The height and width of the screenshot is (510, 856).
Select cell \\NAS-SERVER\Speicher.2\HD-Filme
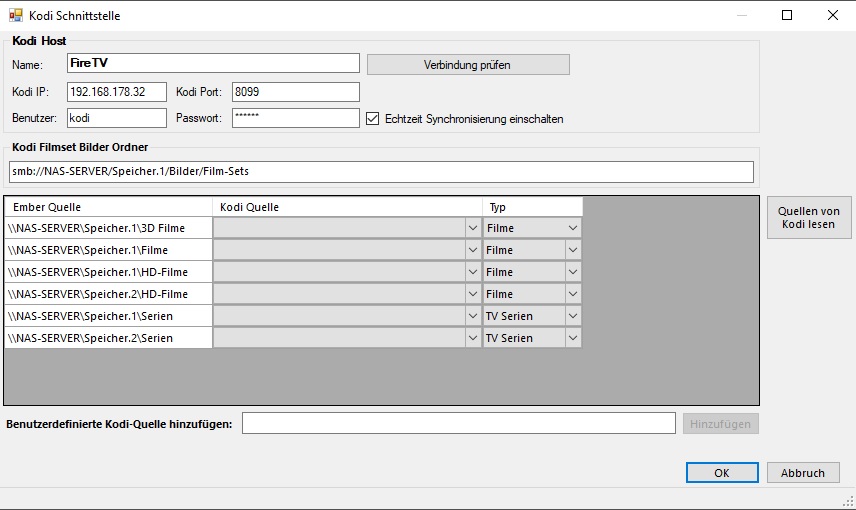(109, 294)
